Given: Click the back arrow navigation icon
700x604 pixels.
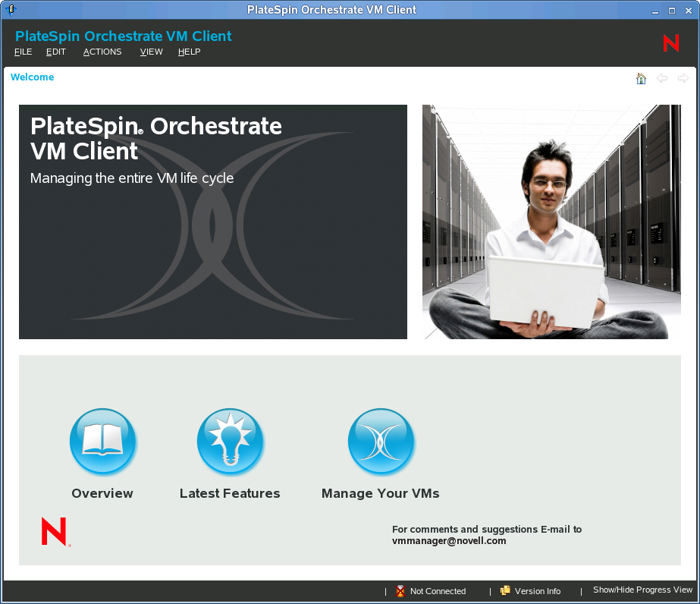Looking at the screenshot, I should [662, 79].
